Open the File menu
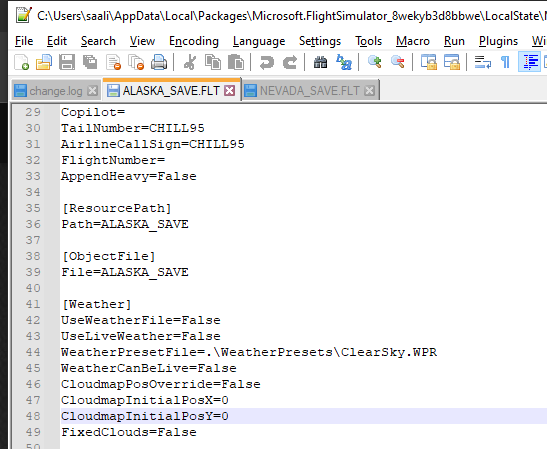This screenshot has width=547, height=449. tap(24, 41)
